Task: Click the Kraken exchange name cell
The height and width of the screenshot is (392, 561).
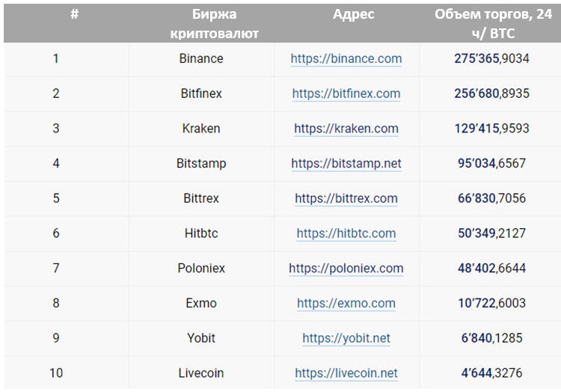Action: pos(201,129)
